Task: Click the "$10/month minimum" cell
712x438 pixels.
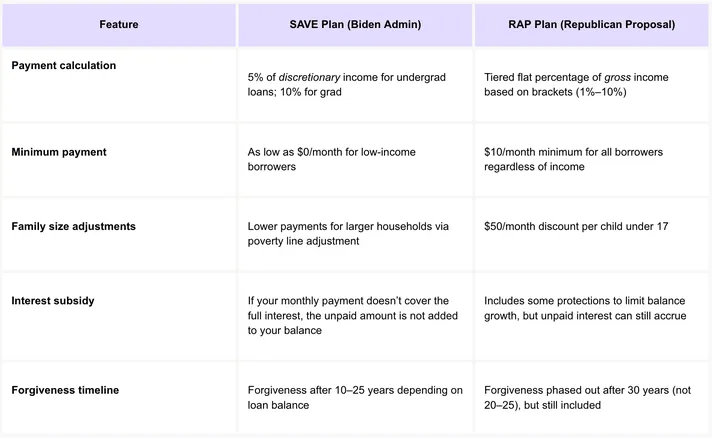Action: 574,159
